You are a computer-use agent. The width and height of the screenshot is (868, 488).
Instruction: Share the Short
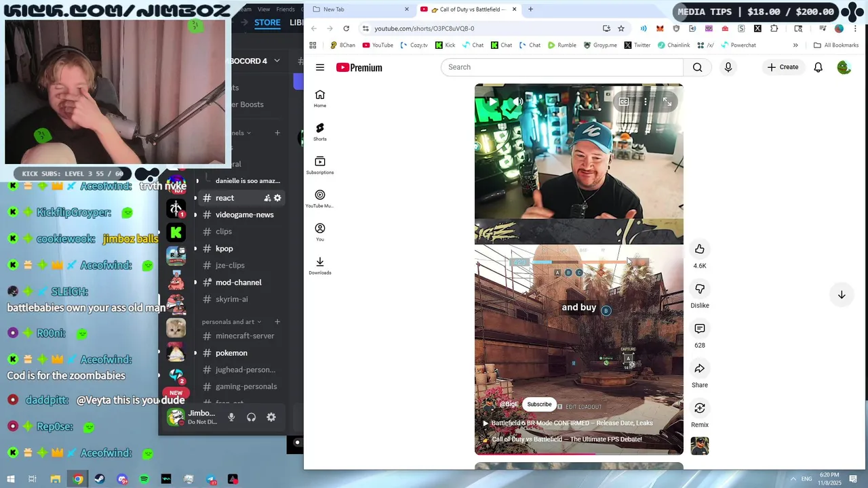coord(700,368)
